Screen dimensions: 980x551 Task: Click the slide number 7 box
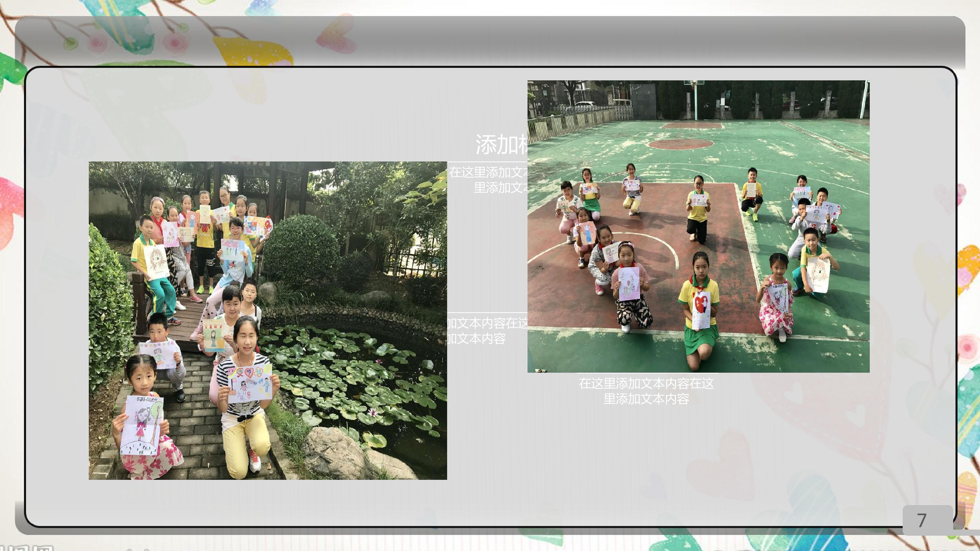927,520
